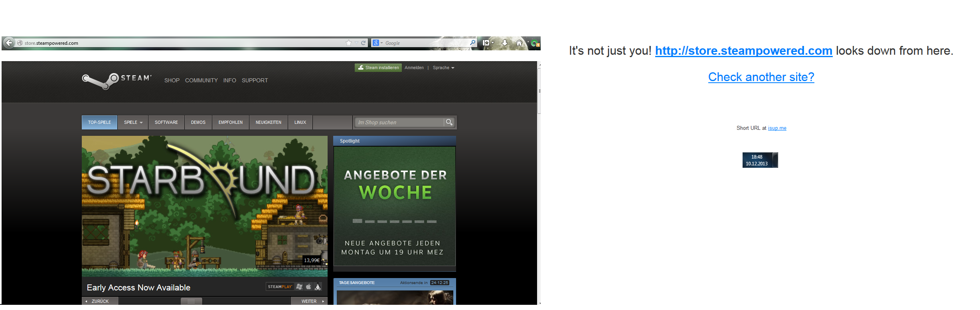Image resolution: width=980 pixels, height=310 pixels.
Task: Open the COMMUNITY menu in Steam header
Action: 202,80
